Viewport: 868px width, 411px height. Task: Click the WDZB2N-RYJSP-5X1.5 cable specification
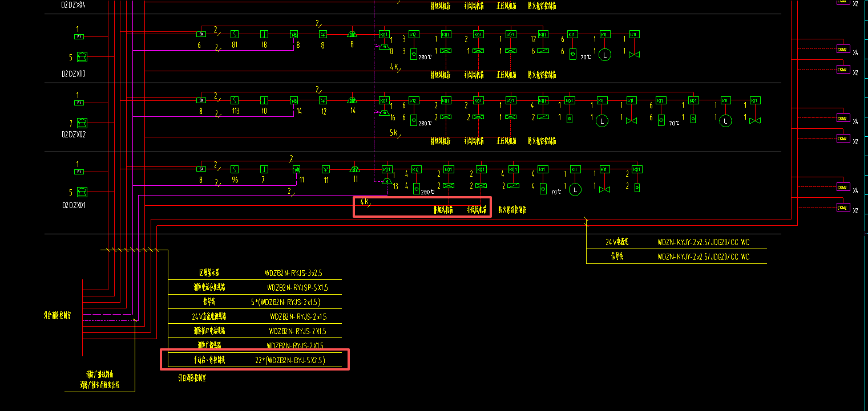[297, 287]
